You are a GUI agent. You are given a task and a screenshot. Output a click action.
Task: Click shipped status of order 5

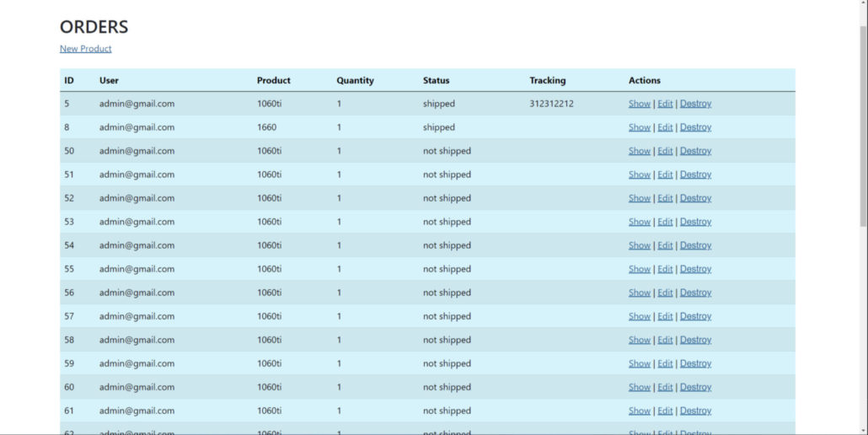(x=439, y=104)
